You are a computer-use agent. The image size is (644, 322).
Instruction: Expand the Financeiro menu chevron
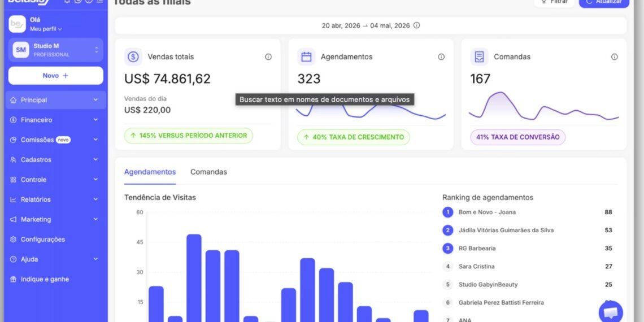(95, 120)
